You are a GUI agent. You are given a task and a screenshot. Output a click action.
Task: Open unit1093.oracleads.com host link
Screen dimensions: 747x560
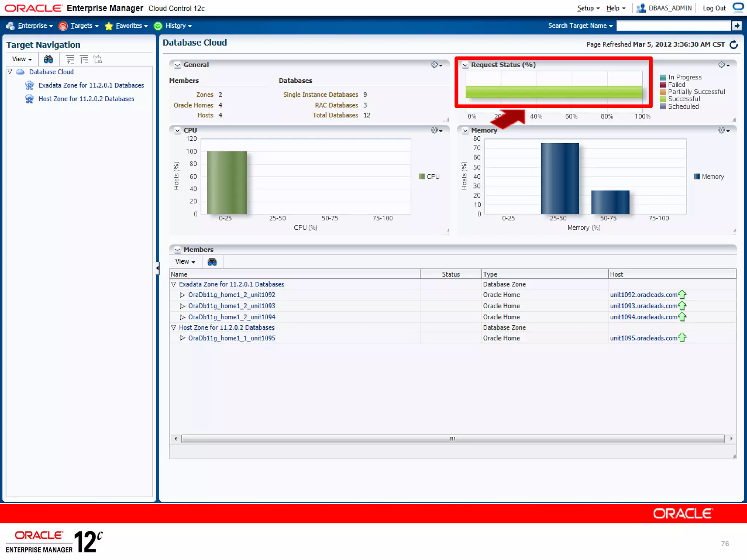(643, 306)
